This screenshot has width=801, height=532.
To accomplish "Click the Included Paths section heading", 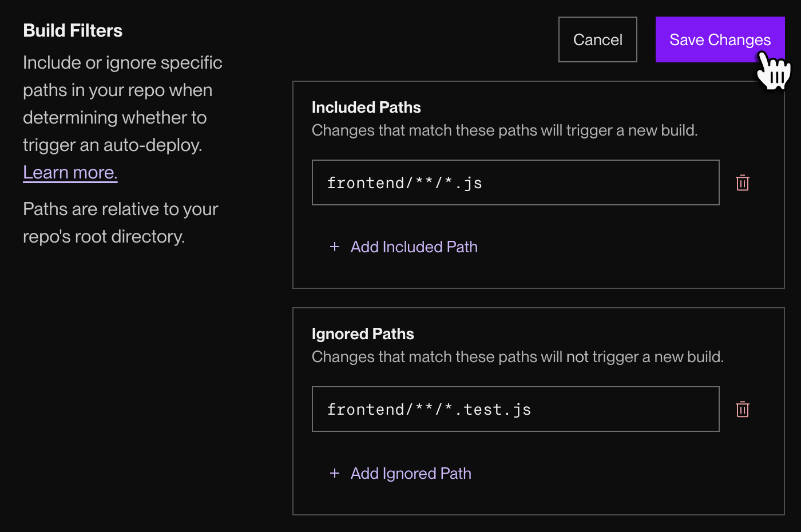I will [x=366, y=107].
